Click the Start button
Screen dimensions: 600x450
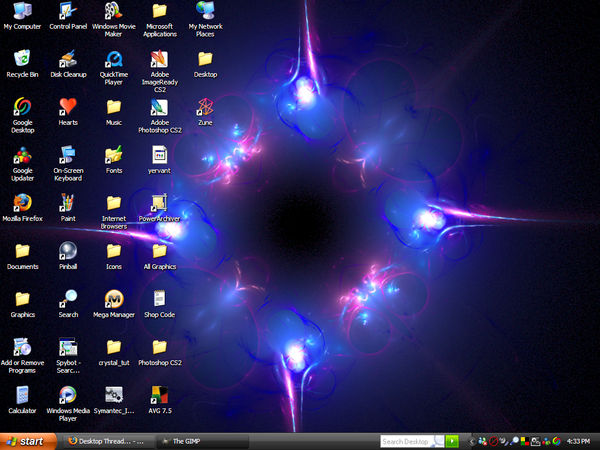28,442
